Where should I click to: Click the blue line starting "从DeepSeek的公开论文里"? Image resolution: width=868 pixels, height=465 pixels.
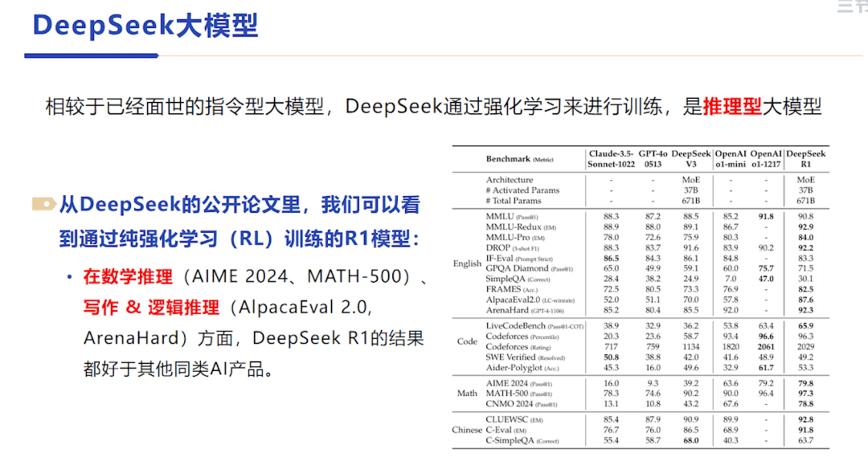click(x=240, y=205)
